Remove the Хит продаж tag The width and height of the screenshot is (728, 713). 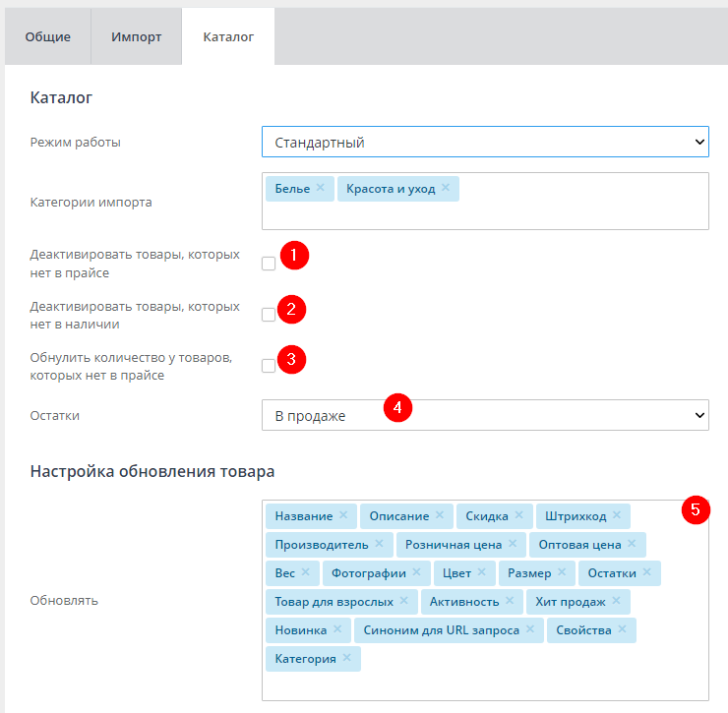pos(617,602)
